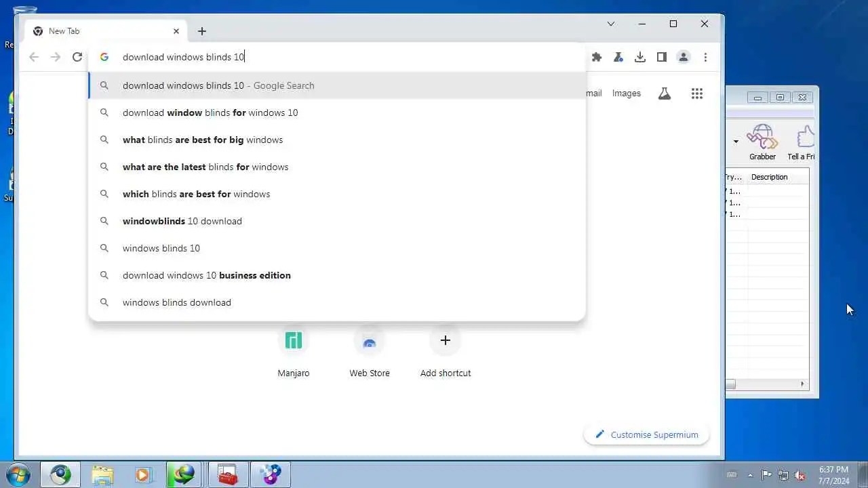
Task: Select suggestion 'download window blinds for windows 10'
Action: [337, 113]
